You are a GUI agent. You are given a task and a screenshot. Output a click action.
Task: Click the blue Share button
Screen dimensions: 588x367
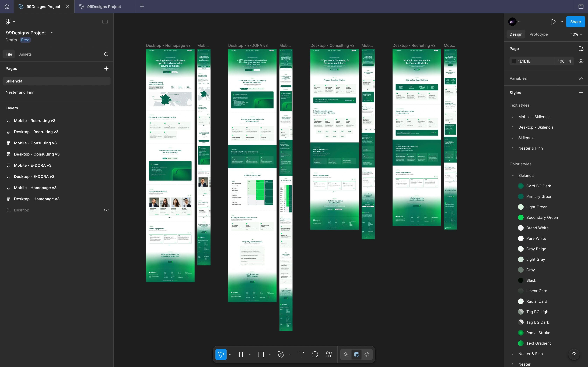coord(575,22)
